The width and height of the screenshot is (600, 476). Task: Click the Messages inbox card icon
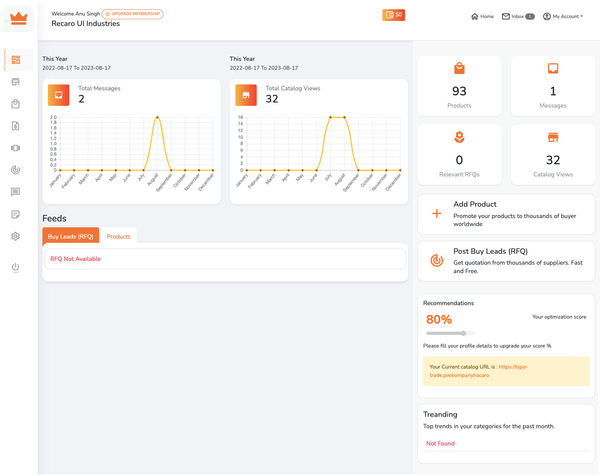(x=553, y=68)
